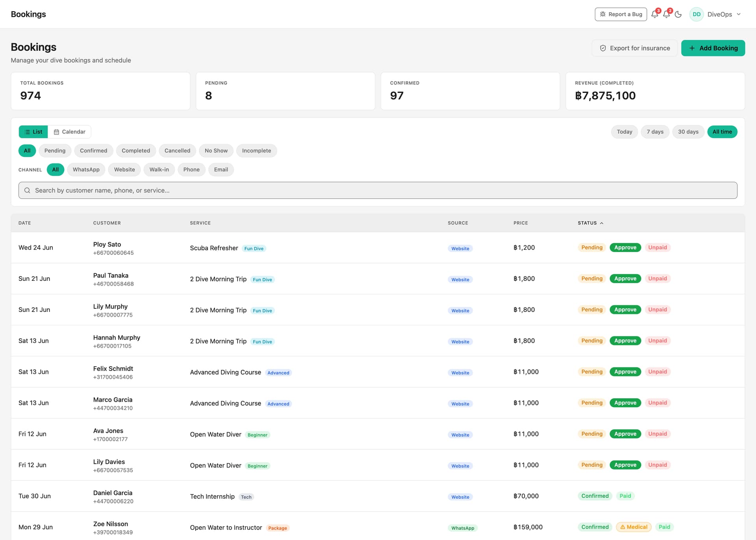Click the search magnifier icon
The image size is (756, 540).
pyautogui.click(x=27, y=191)
